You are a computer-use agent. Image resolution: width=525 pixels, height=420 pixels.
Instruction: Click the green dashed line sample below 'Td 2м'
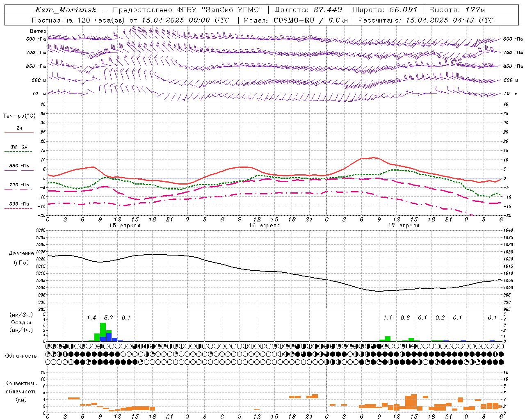(18, 152)
